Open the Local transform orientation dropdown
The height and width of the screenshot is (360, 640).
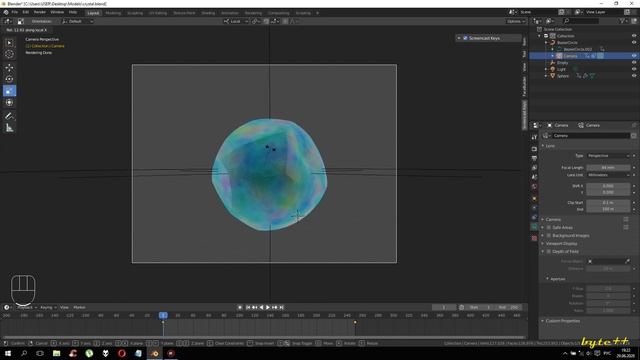236,21
